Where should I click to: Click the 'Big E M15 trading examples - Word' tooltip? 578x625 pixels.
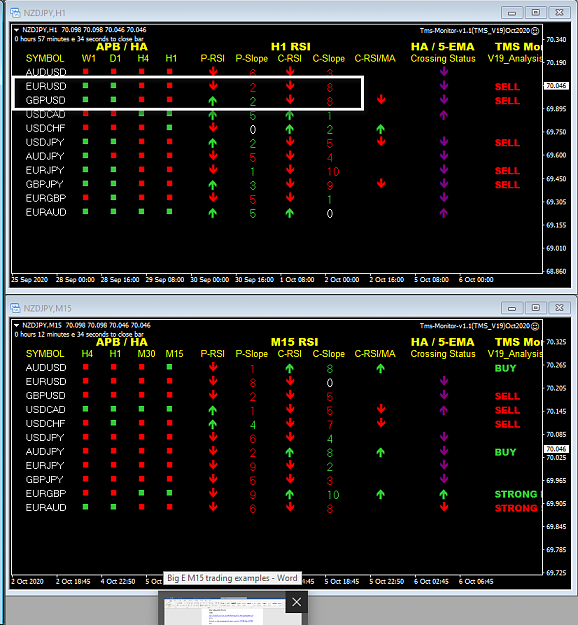[x=232, y=578]
